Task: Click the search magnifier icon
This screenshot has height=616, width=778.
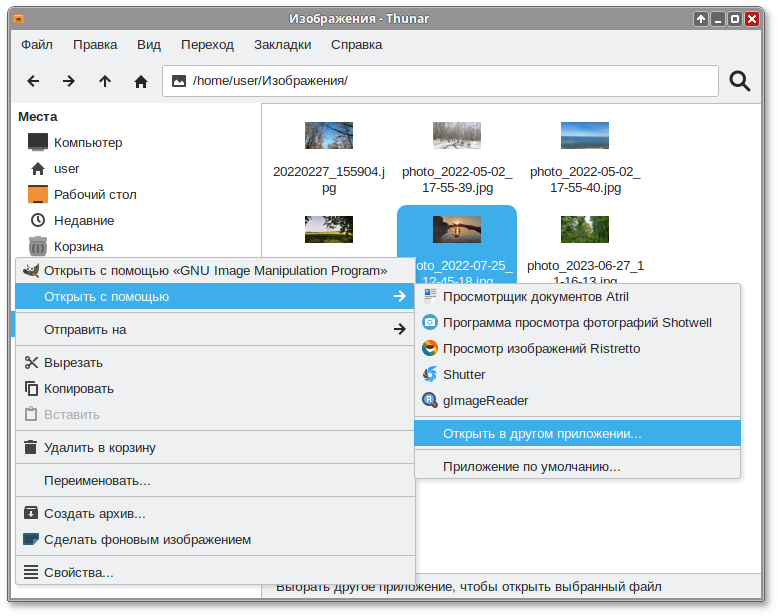Action: pyautogui.click(x=739, y=81)
